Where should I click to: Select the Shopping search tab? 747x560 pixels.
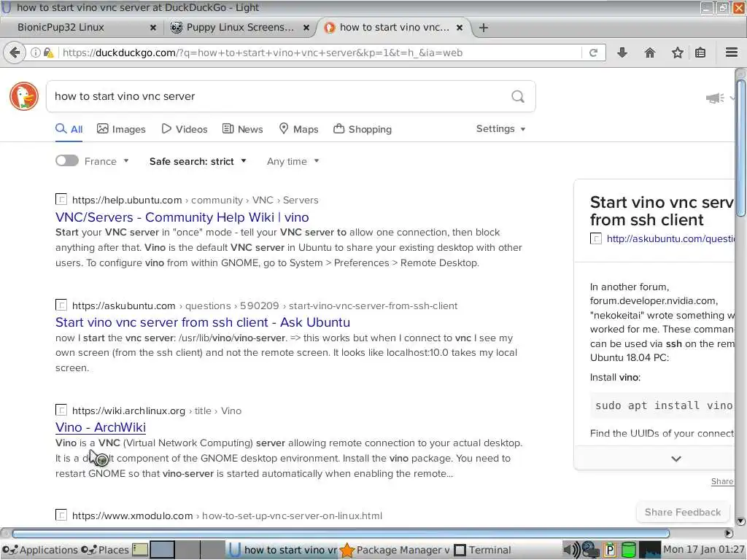[363, 129]
